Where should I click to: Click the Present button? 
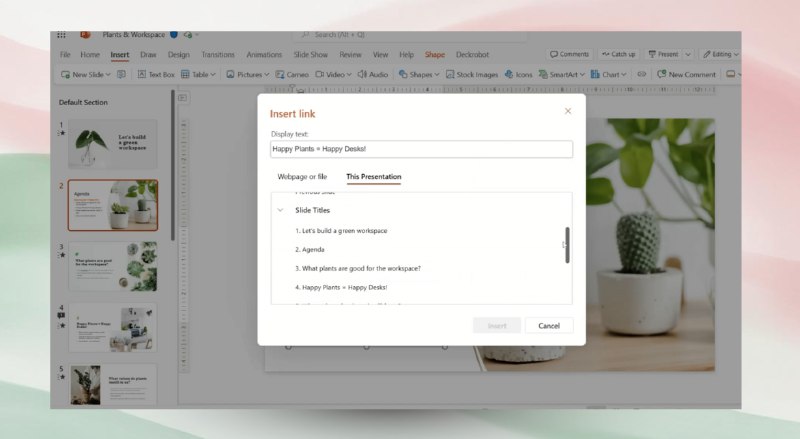(663, 54)
